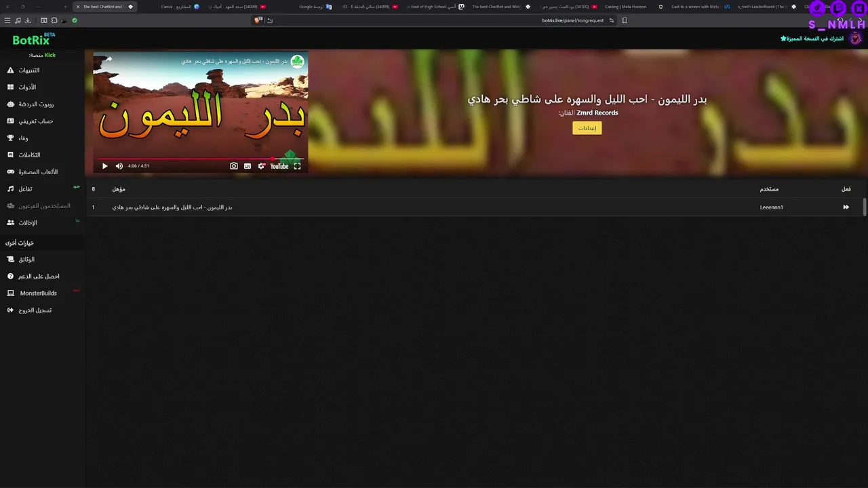The width and height of the screenshot is (868, 488).
Task: Open روبوت الدردشة chatbot page
Action: coord(31,104)
